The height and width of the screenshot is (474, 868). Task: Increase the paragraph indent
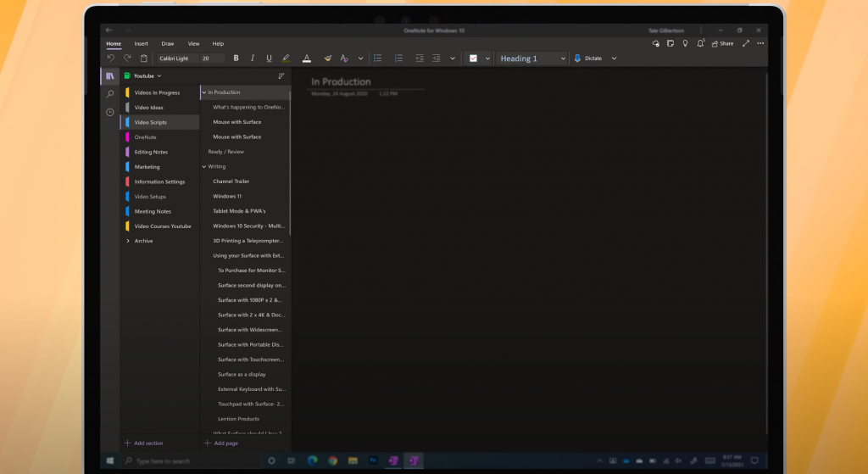pyautogui.click(x=437, y=59)
